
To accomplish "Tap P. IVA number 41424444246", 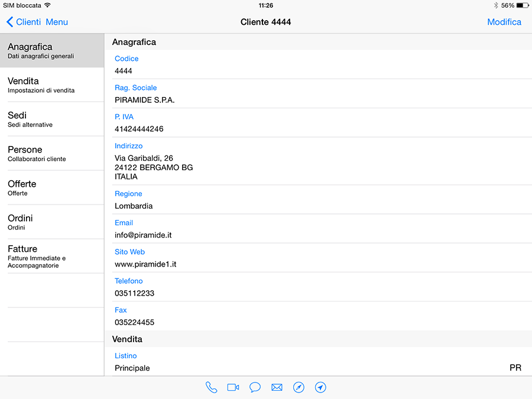I will 139,129.
